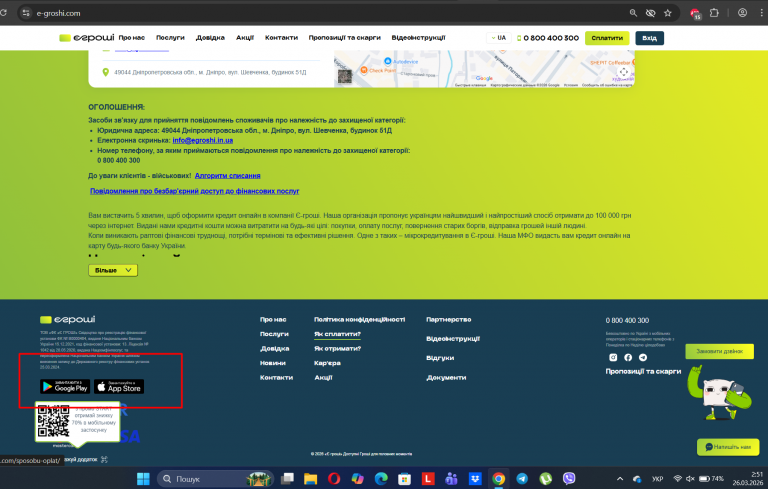Open the Контакти header menu
The height and width of the screenshot is (489, 768).
[281, 38]
